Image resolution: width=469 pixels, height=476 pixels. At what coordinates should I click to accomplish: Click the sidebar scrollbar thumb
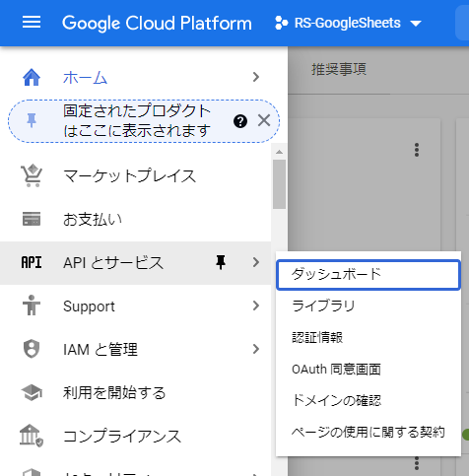pyautogui.click(x=279, y=184)
